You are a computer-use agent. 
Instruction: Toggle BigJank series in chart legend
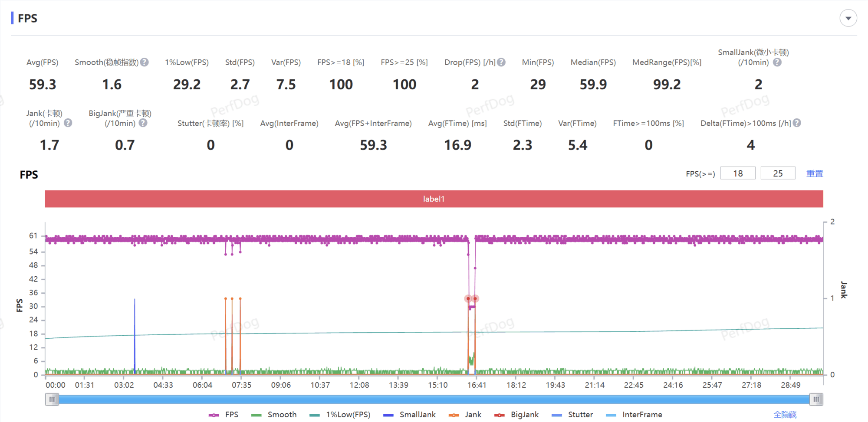coord(516,415)
